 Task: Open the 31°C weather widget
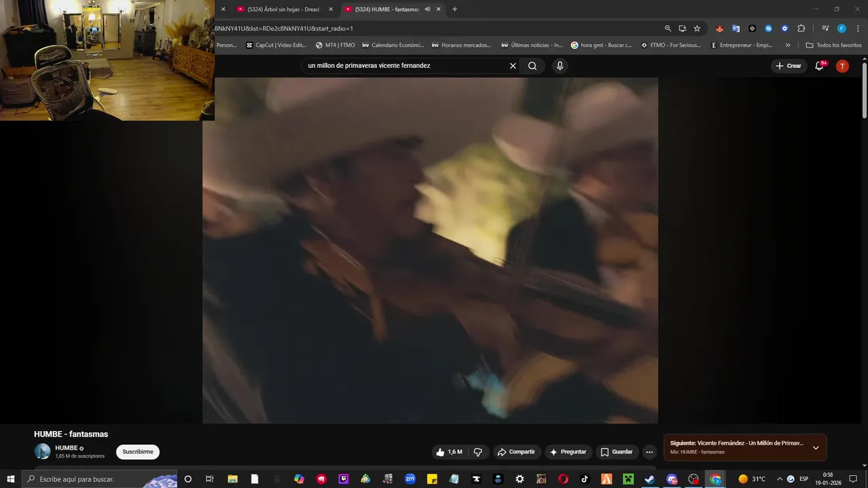pyautogui.click(x=751, y=479)
